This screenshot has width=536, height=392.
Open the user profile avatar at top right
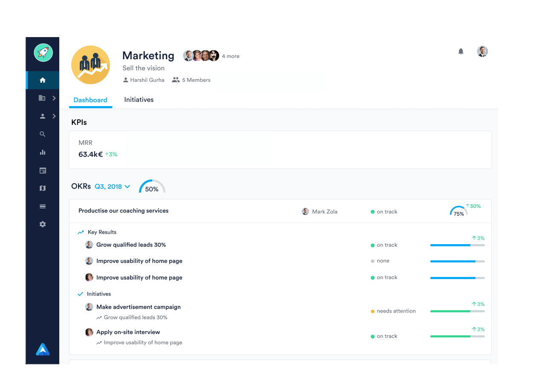482,52
